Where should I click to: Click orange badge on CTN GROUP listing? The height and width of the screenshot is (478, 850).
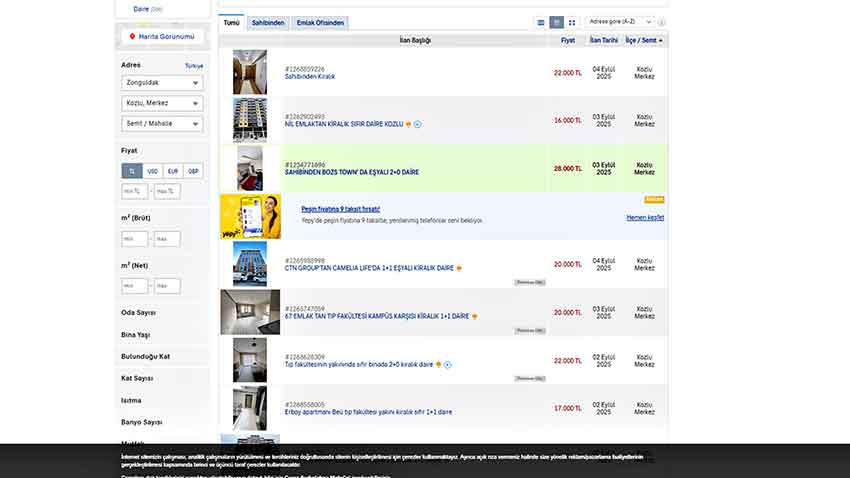coord(459,268)
